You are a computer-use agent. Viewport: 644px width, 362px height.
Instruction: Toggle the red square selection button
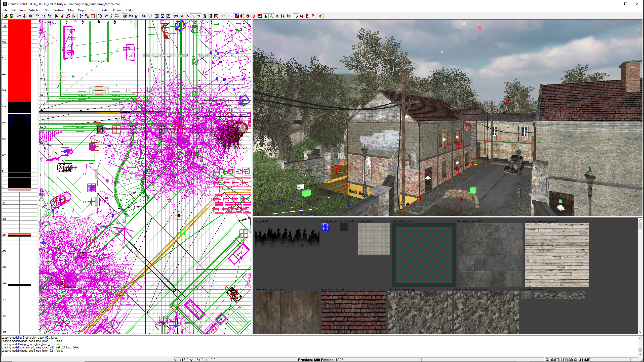[x=199, y=16]
